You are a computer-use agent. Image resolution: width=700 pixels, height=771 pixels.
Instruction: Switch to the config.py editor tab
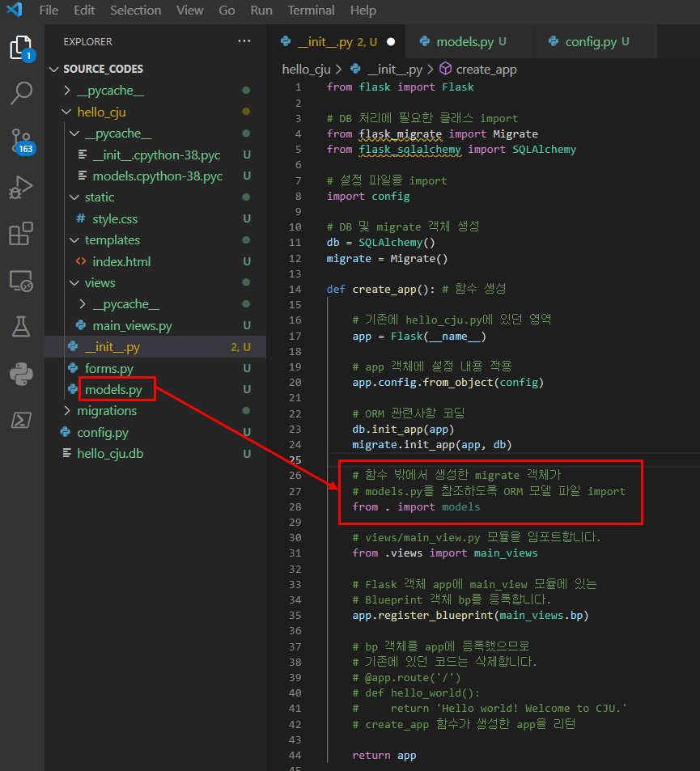tap(596, 42)
